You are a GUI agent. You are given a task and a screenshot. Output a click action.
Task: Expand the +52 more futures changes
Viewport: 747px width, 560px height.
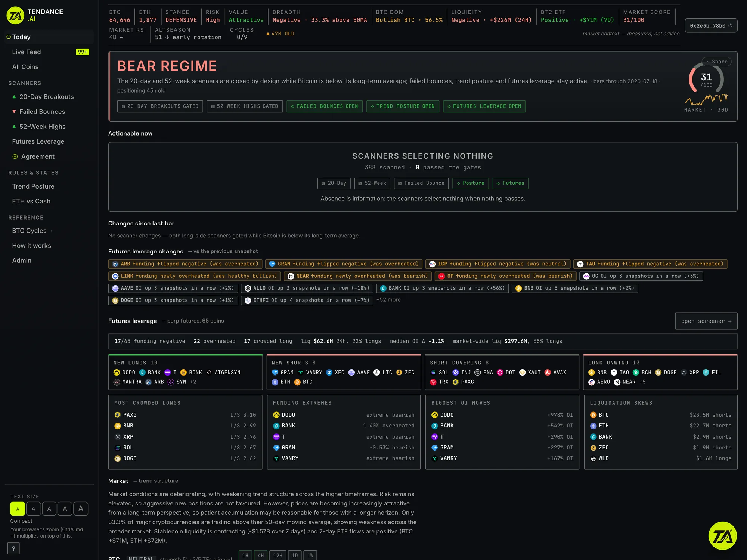tap(388, 300)
